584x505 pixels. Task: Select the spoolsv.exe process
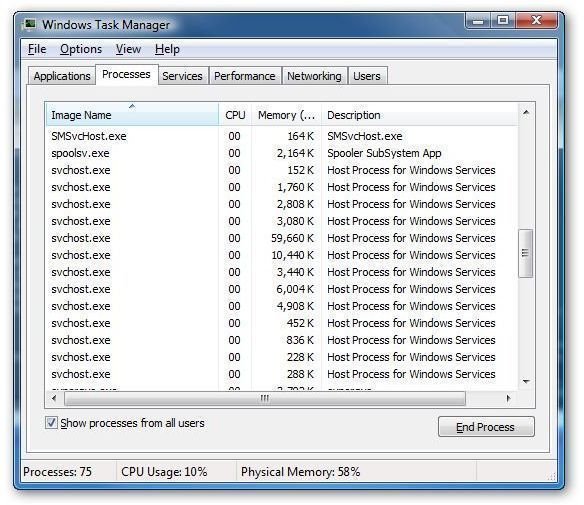282,153
